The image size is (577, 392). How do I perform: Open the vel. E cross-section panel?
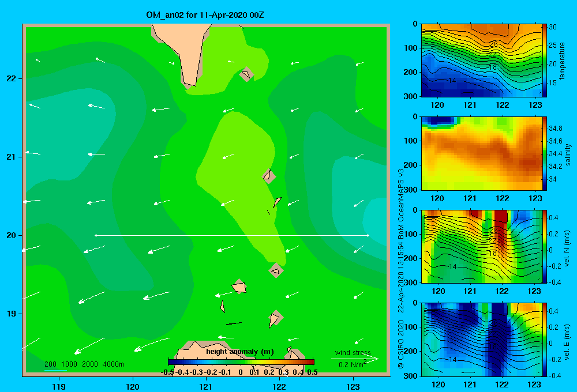click(481, 340)
